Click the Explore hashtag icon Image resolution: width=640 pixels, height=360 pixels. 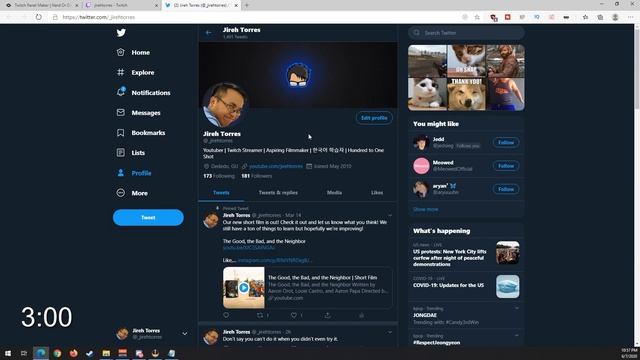point(120,72)
